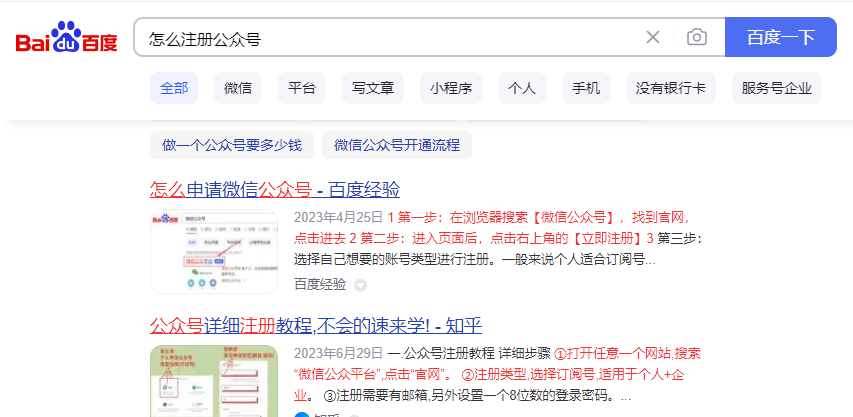Click snippet text 选择自己想要的账号类型进行注册
The image size is (853, 417).
393,260
